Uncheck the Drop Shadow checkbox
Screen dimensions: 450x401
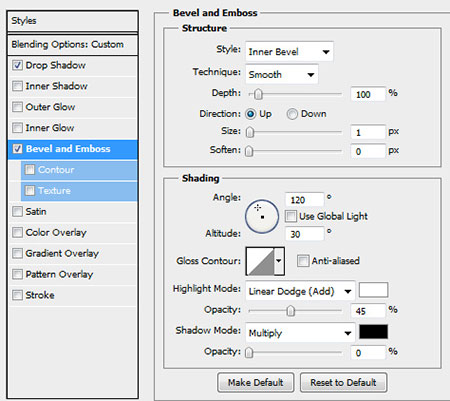tap(17, 65)
